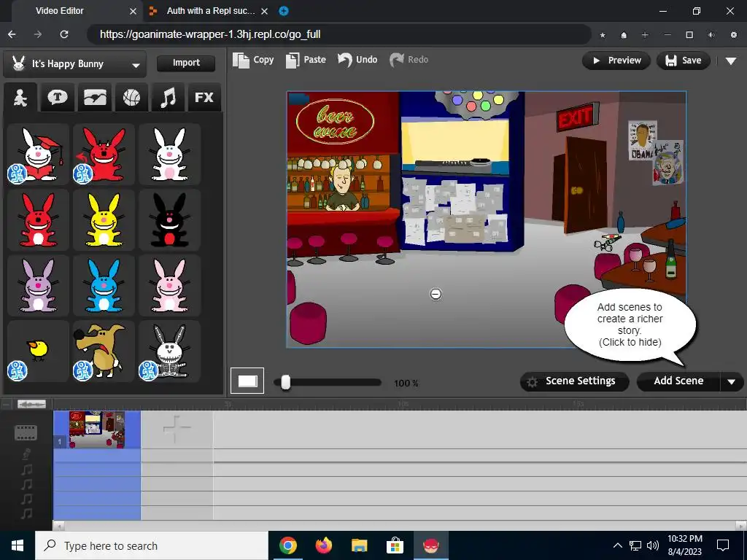
Task: Select scene 1 thumbnail in timeline
Action: click(x=97, y=429)
